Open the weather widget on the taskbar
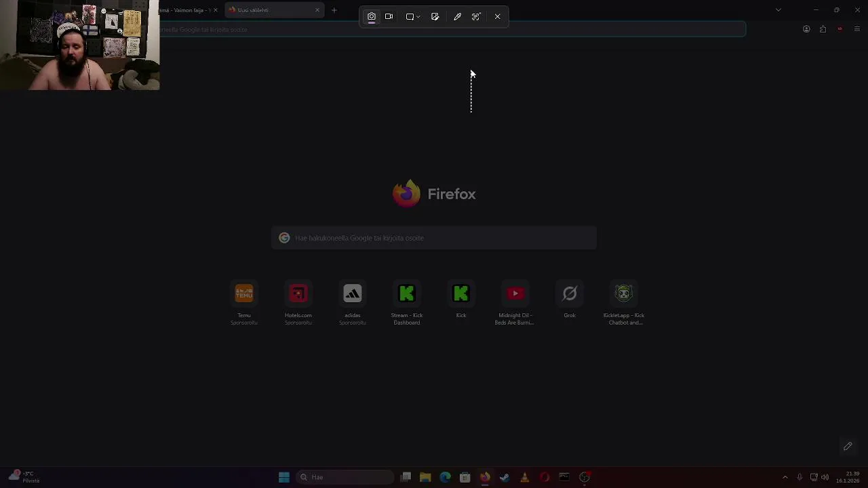 pos(24,477)
